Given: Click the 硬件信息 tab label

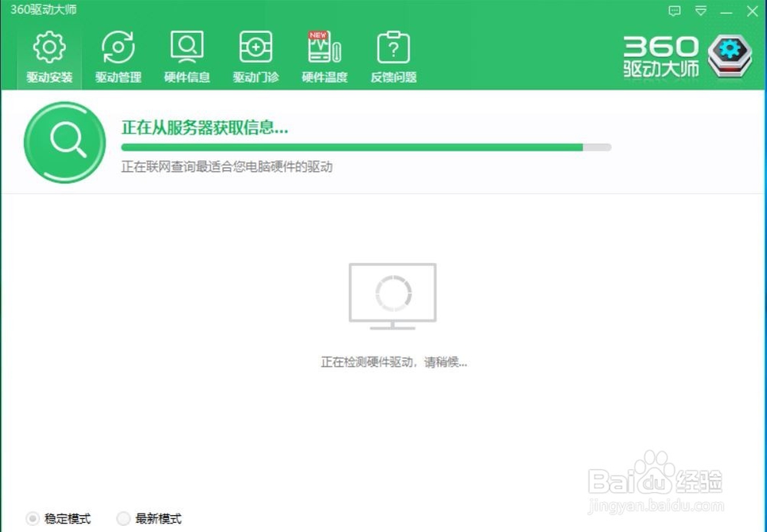Looking at the screenshot, I should (187, 77).
